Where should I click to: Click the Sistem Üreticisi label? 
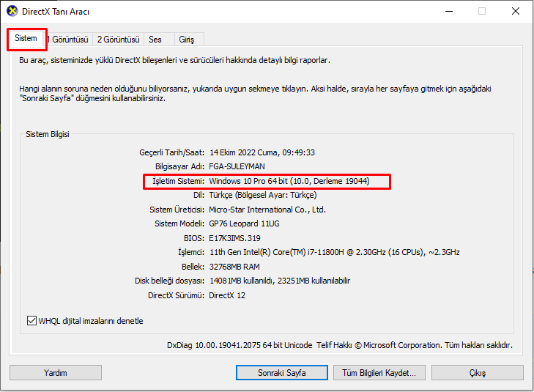pos(177,210)
